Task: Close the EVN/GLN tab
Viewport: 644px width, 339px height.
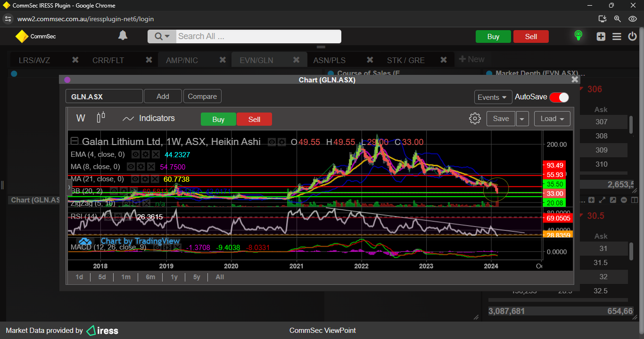Action: click(x=297, y=60)
